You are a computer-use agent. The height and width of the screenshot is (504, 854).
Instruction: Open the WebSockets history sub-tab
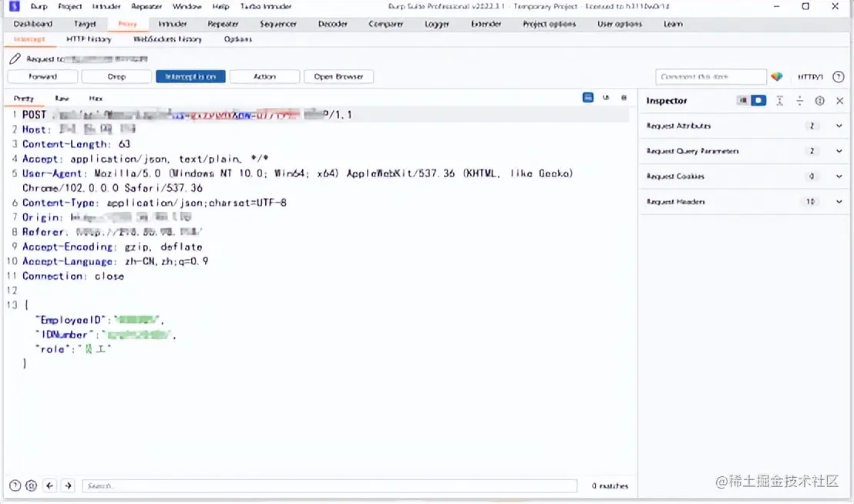tap(167, 39)
